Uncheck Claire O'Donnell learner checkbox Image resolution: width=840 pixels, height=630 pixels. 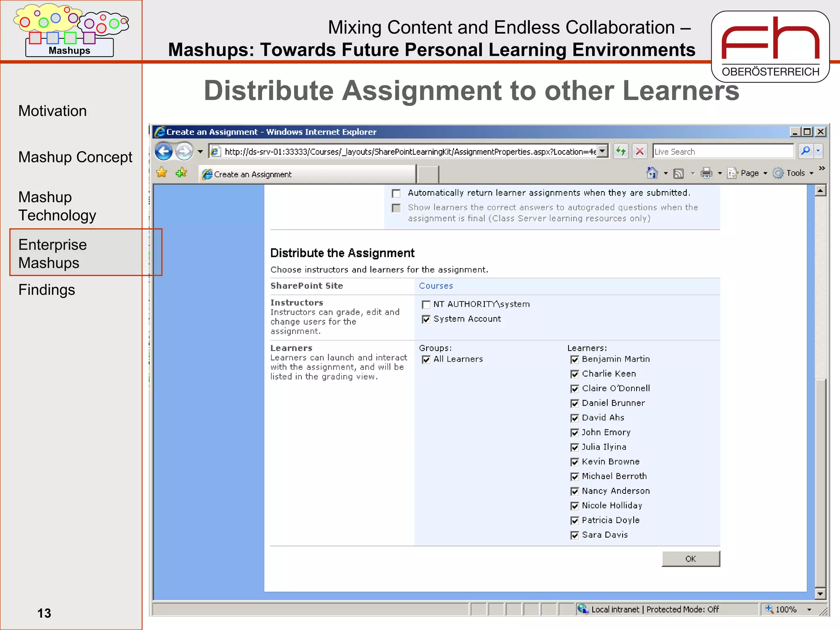[x=575, y=389]
